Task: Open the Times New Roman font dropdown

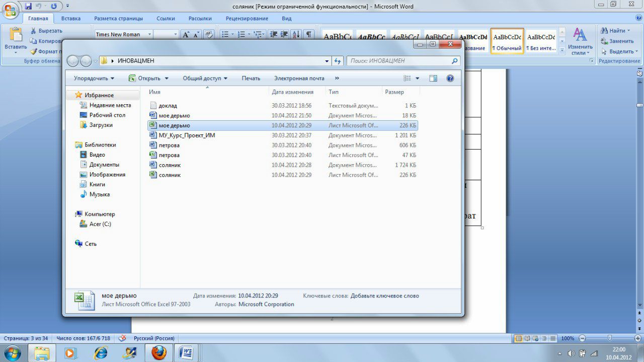Action: point(150,34)
